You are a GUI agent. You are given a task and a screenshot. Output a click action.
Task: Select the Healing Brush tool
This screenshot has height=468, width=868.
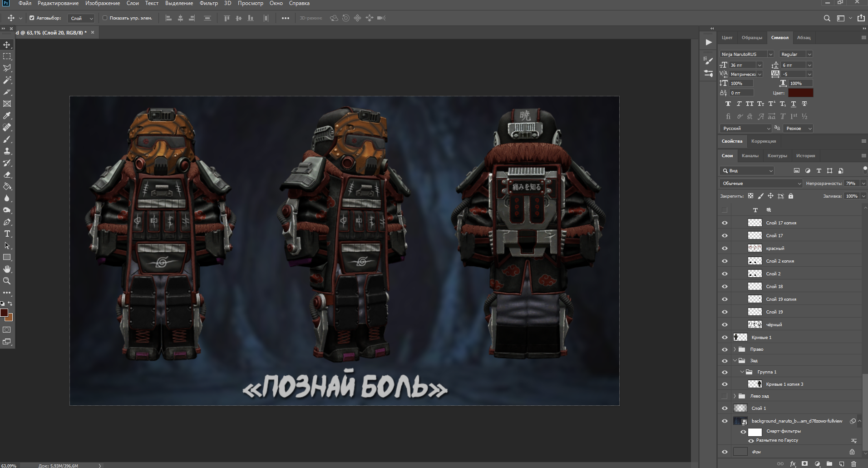7,127
